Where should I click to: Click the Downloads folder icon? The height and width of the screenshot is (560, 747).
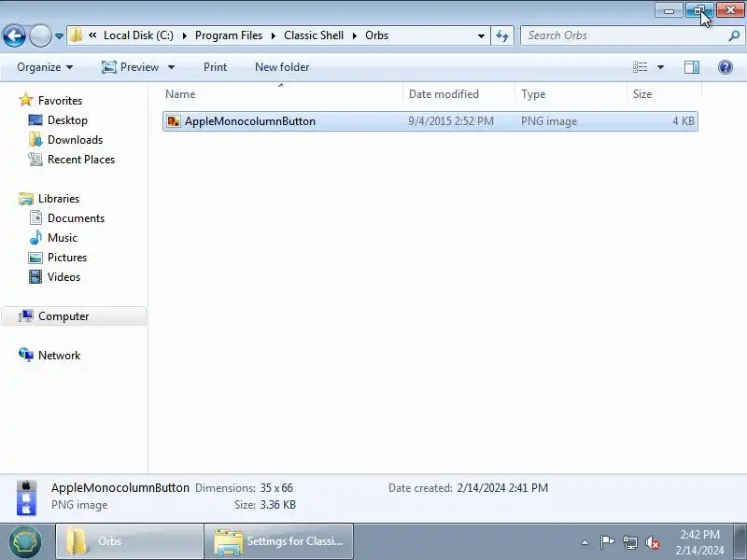pos(35,139)
